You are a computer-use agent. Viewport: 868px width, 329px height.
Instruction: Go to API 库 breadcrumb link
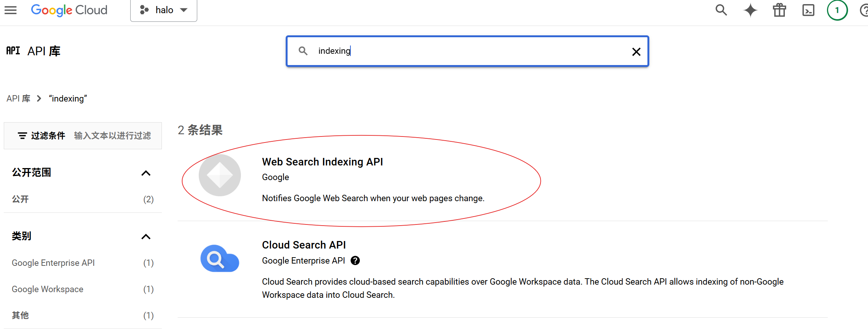tap(18, 99)
